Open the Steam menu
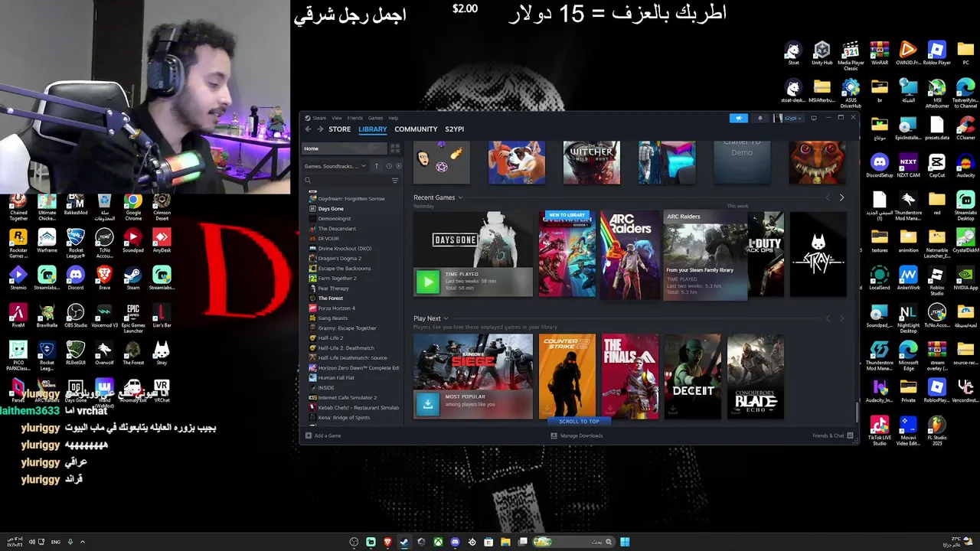This screenshot has width=980, height=551. click(319, 118)
